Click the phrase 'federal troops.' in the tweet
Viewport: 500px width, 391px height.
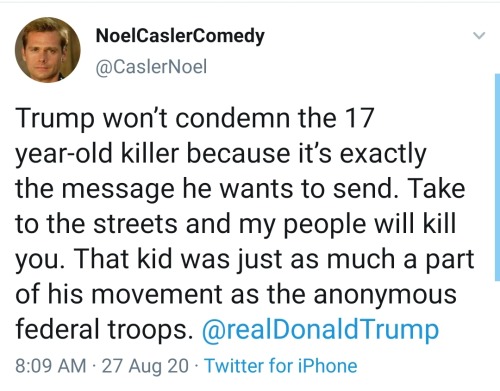(104, 329)
